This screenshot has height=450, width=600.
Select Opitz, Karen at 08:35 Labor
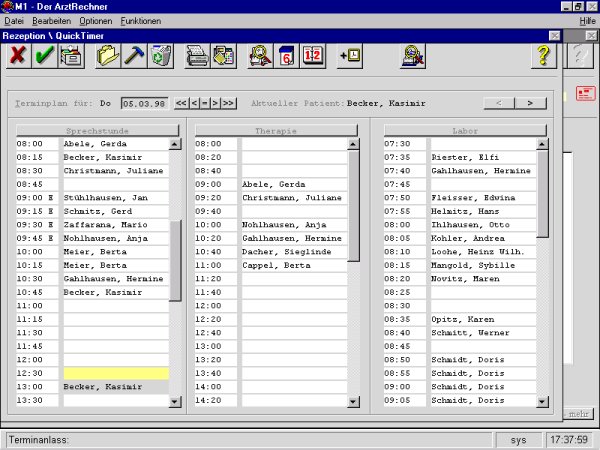click(x=483, y=319)
